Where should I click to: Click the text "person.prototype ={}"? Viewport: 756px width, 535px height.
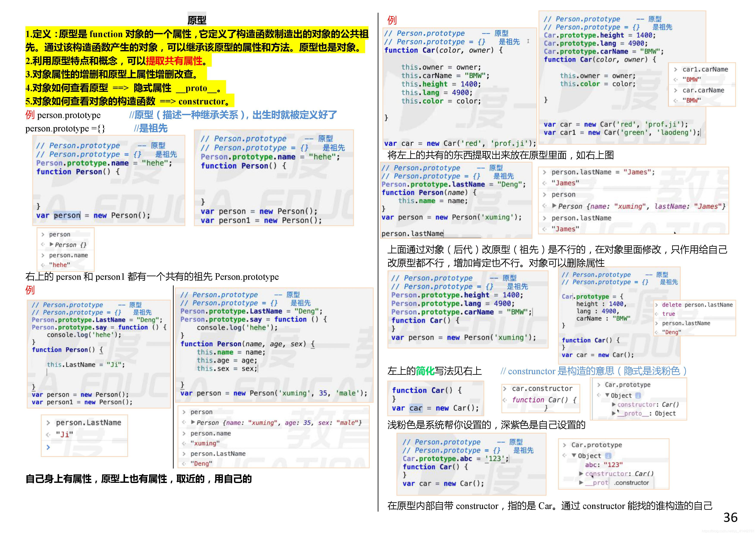tap(65, 129)
